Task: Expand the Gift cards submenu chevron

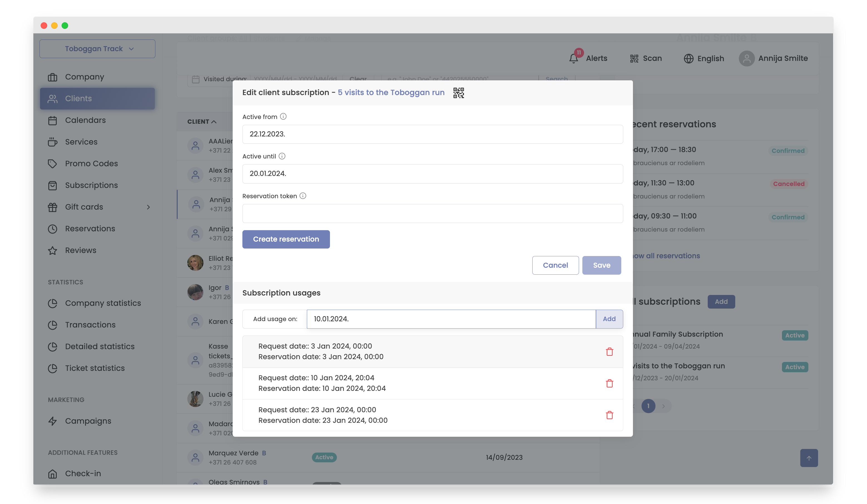Action: (x=148, y=207)
